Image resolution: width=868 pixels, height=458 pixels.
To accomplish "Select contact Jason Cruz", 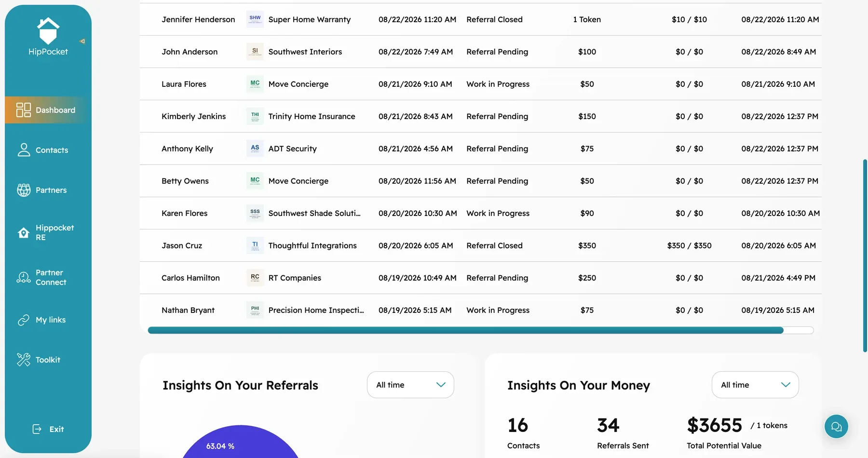I will click(182, 245).
